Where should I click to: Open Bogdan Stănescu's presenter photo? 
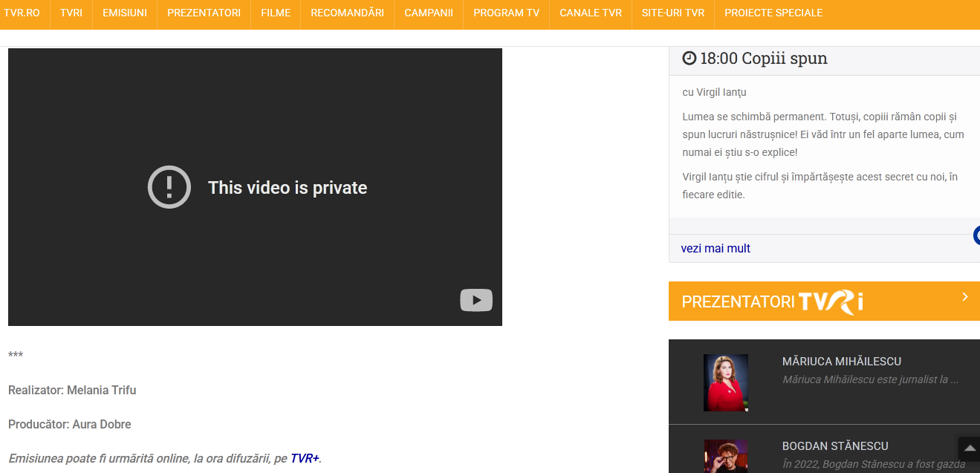click(726, 456)
